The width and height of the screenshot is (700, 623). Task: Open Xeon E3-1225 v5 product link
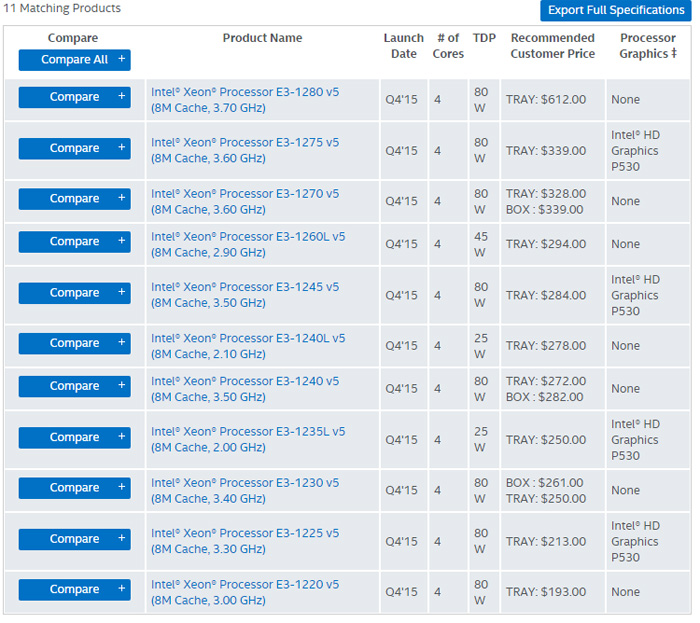[245, 541]
